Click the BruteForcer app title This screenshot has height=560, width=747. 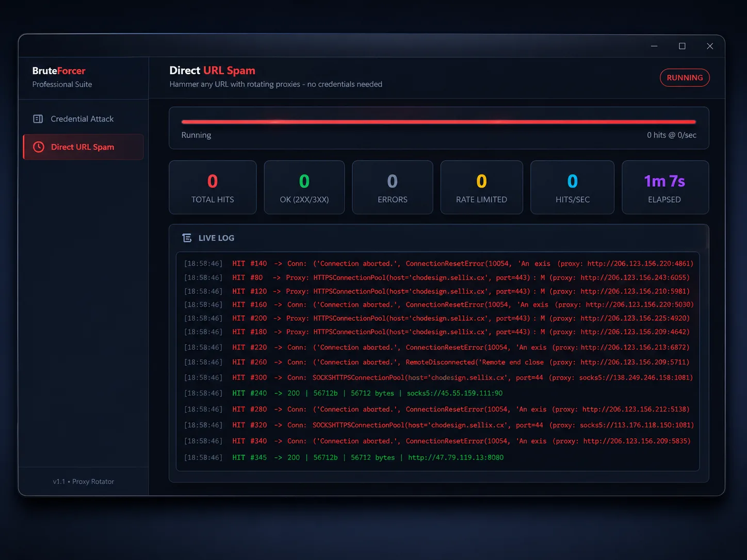click(x=59, y=71)
